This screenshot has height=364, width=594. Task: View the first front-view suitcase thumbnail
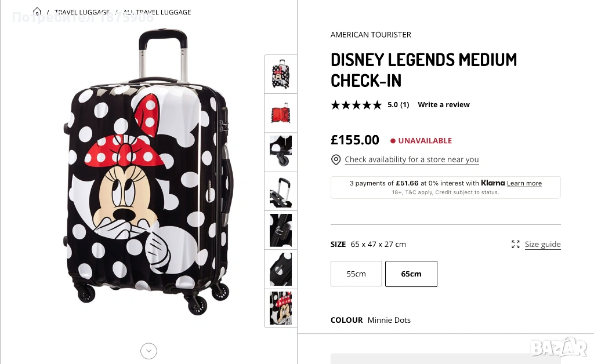[281, 74]
